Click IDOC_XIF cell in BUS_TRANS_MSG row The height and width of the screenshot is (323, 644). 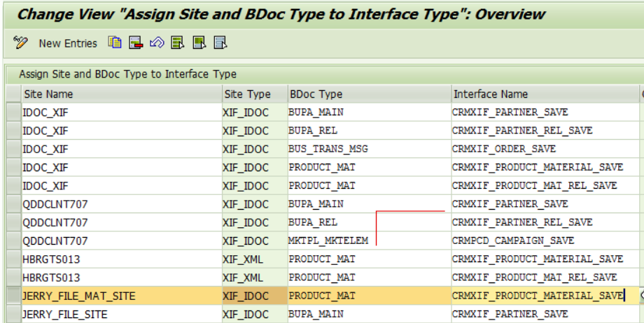pos(122,149)
